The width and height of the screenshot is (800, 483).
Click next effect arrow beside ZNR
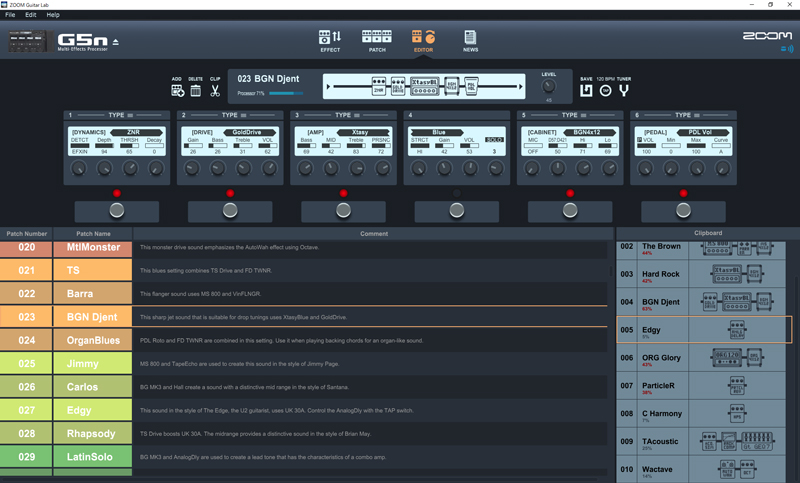160,132
